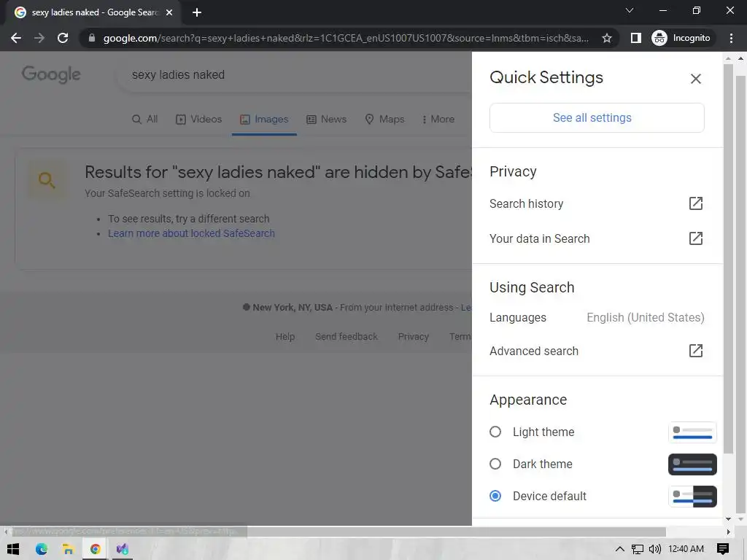Viewport: 747px width, 560px height.
Task: Click the 12:40 AM clock
Action: click(x=686, y=549)
